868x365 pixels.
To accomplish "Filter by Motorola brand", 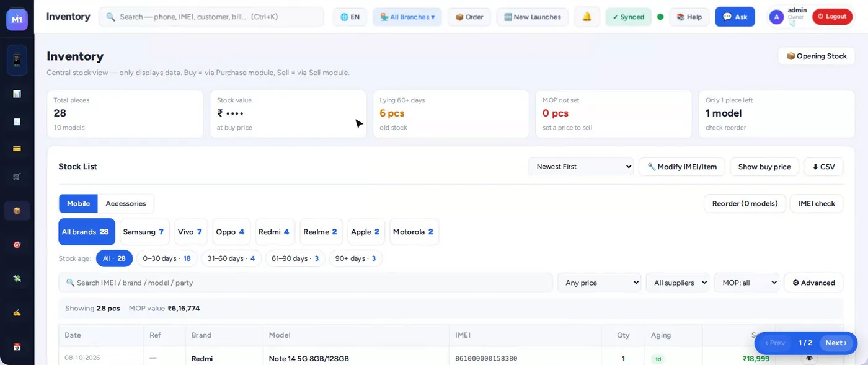I will pos(414,232).
